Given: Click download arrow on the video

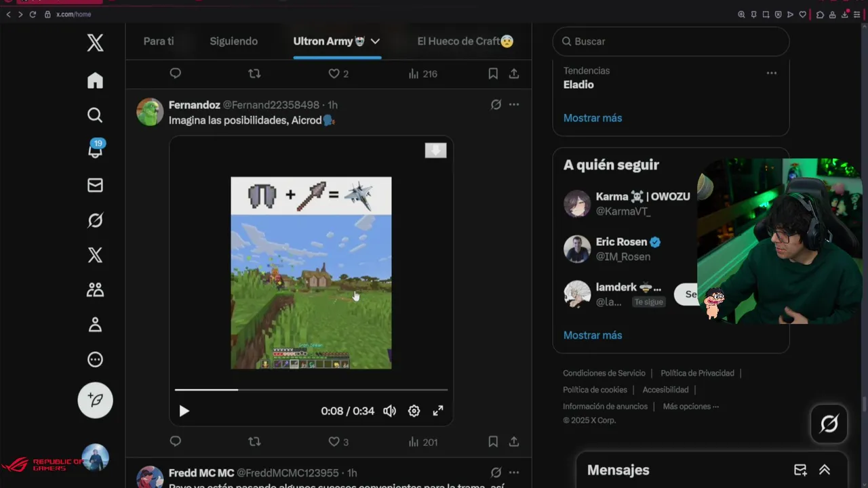Looking at the screenshot, I should [x=435, y=150].
